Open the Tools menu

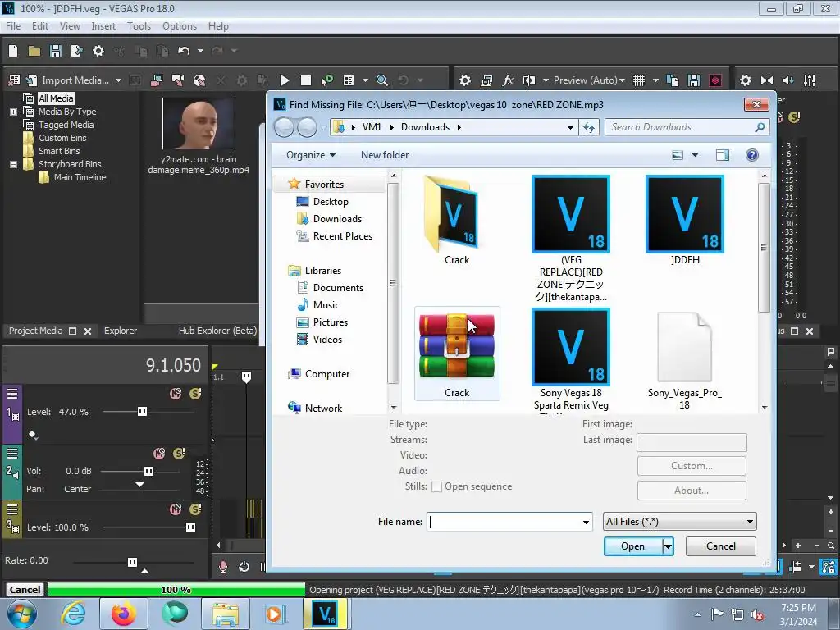point(139,26)
